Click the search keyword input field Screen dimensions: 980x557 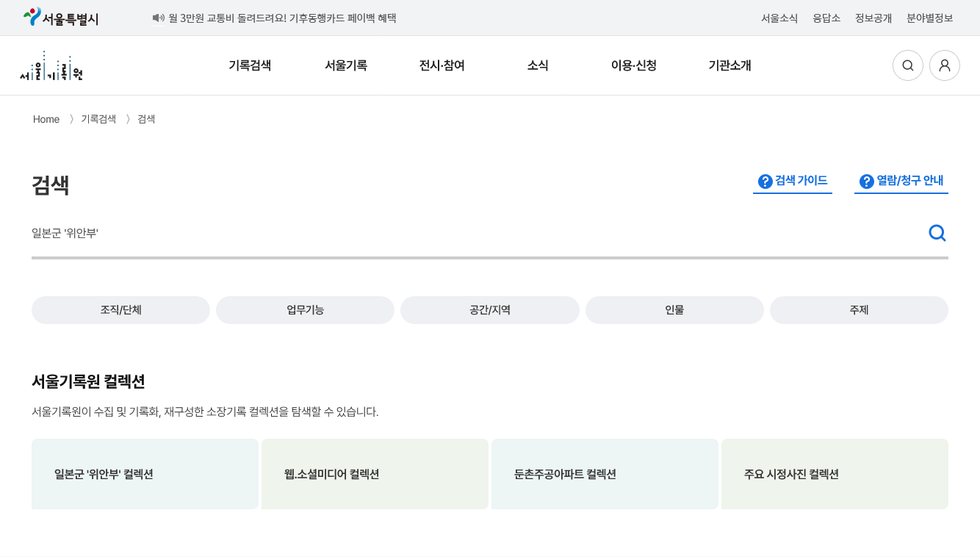click(x=470, y=233)
